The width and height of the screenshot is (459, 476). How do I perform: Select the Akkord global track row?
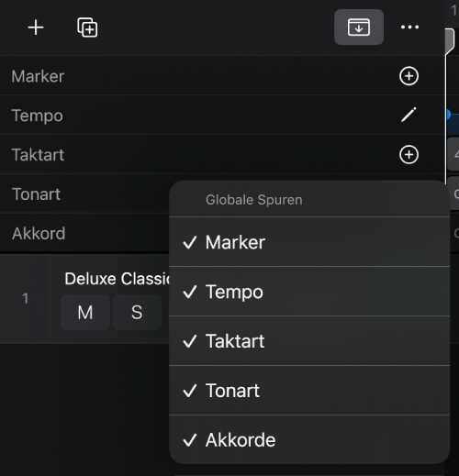point(84,233)
